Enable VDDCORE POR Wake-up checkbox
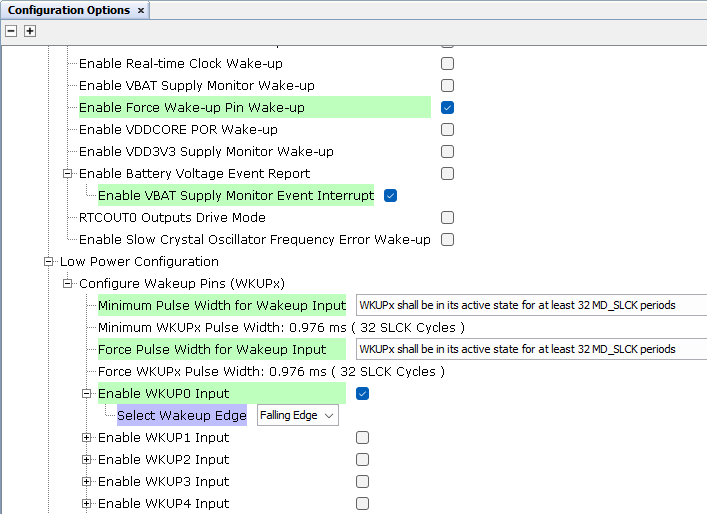Image resolution: width=707 pixels, height=514 pixels. 448,130
